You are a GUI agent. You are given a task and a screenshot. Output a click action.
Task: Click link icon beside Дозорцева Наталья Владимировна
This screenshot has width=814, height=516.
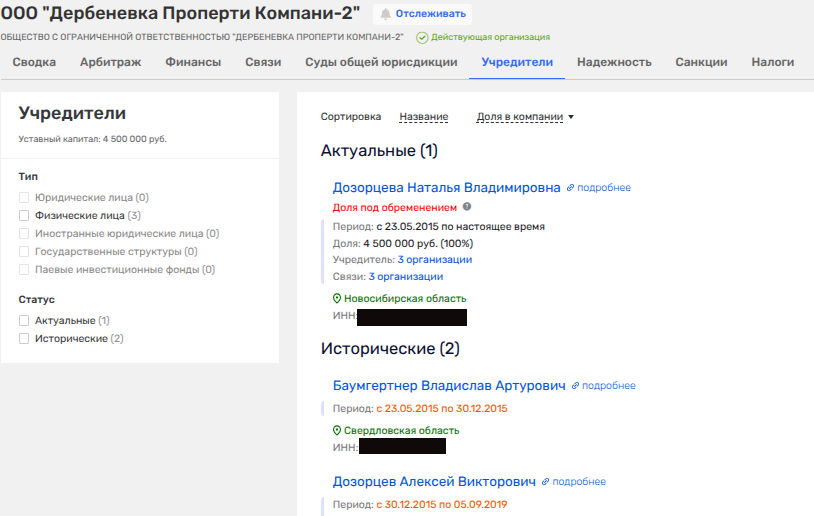[x=570, y=187]
